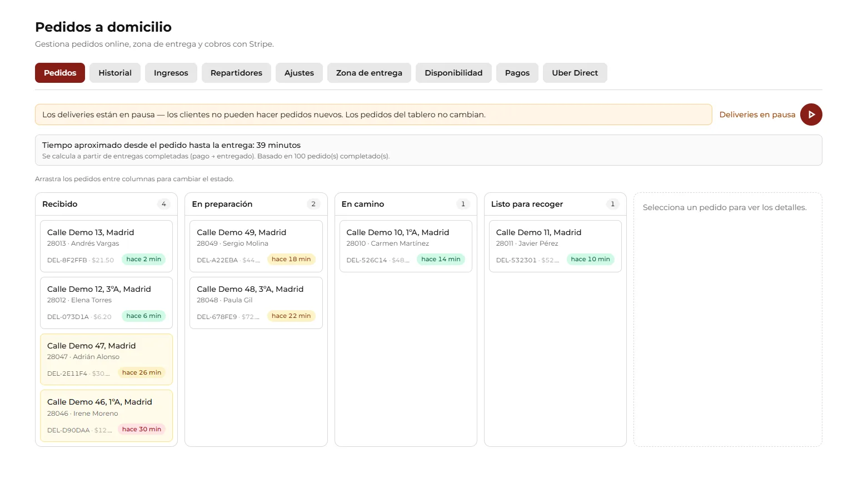View the Zona de entrega tab
The image size is (868, 503).
point(369,73)
